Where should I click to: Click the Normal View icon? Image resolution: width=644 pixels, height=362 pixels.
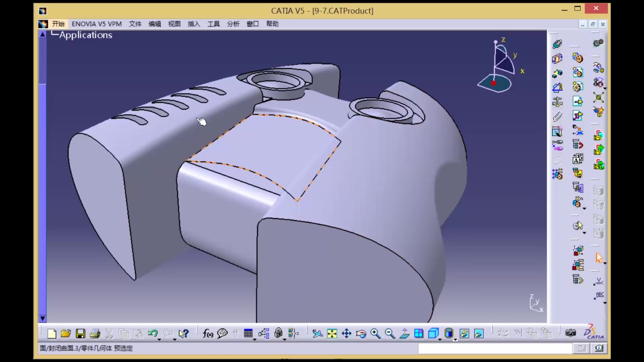pos(405,334)
